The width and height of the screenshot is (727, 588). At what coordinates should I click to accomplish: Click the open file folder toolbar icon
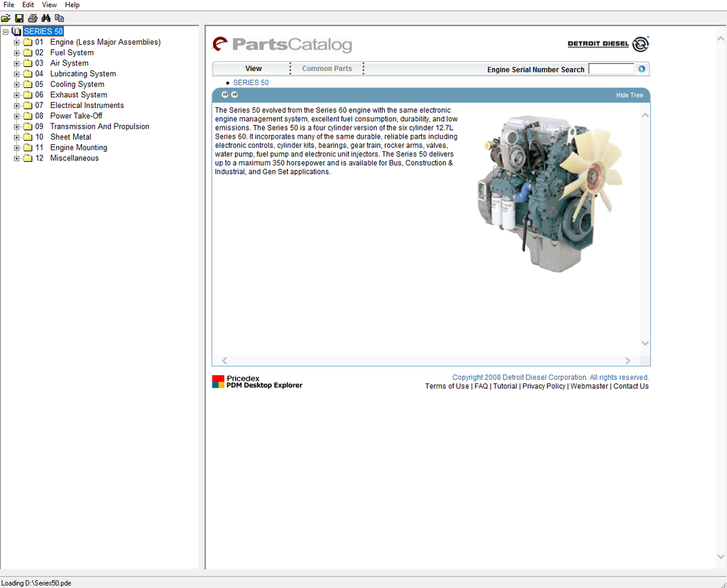click(x=6, y=18)
